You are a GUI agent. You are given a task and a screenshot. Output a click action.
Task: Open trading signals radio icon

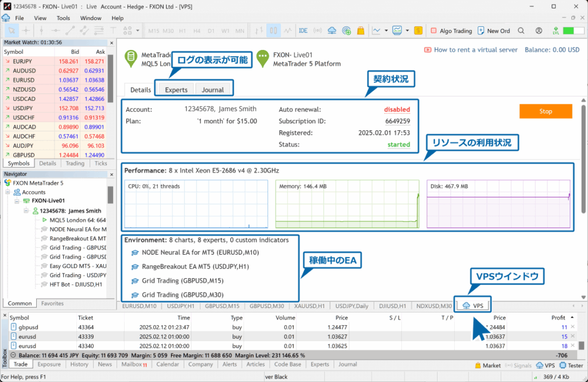point(318,31)
